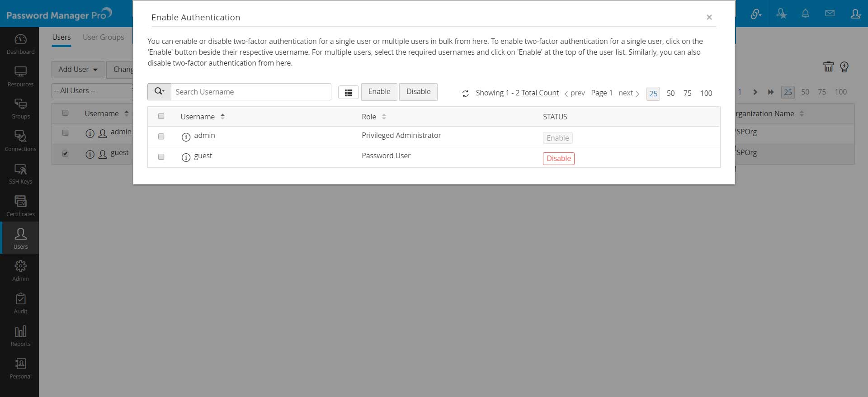The image size is (868, 397).
Task: Click the red Disable button for guest
Action: [558, 159]
